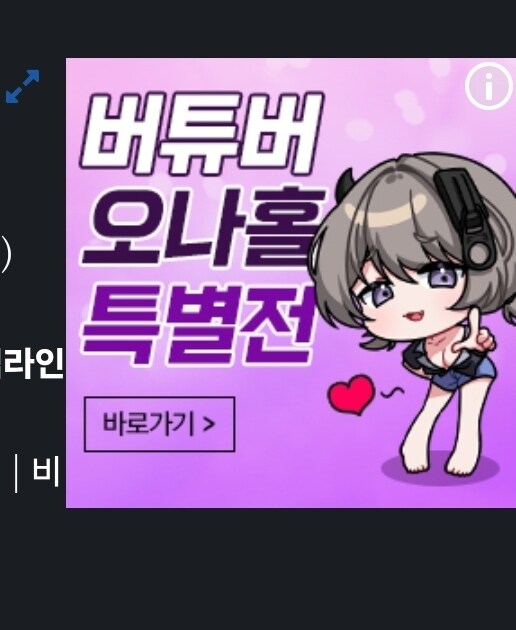Click the squiggle mark next to heart
Viewport: 516px width, 630px height.
pos(393,391)
